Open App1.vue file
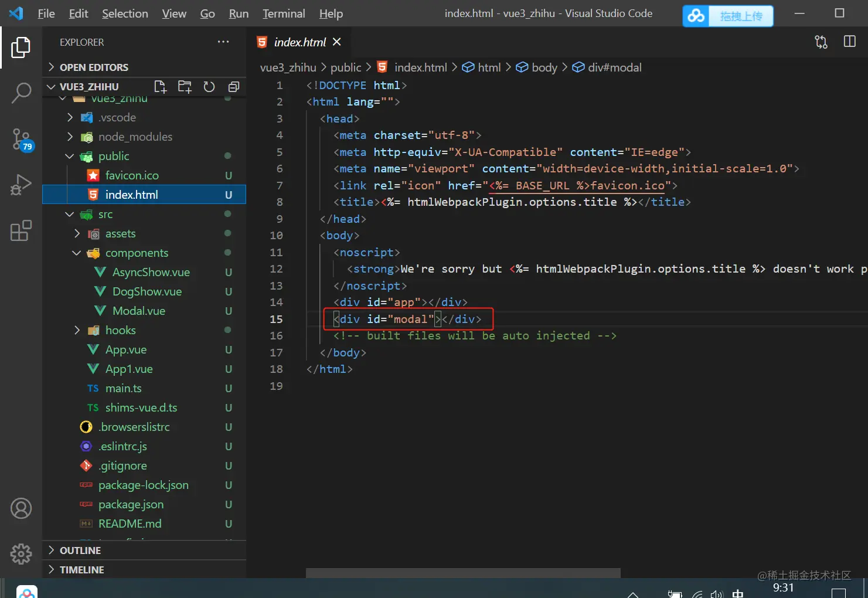Viewport: 868px width, 598px height. click(x=144, y=369)
